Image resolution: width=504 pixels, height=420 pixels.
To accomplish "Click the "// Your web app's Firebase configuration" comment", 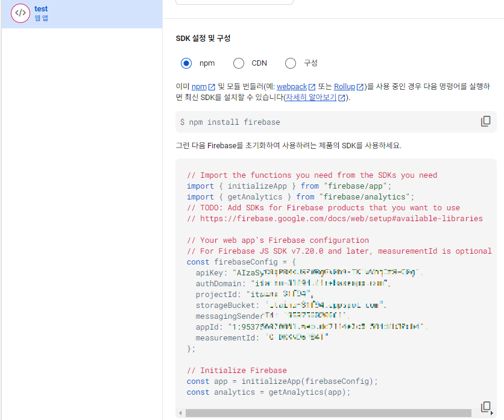I will coord(278,240).
